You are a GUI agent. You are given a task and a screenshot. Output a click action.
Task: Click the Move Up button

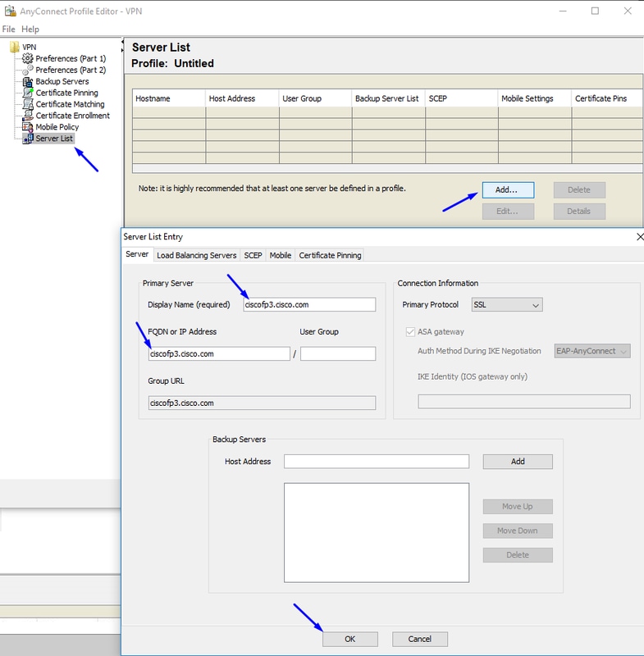(x=518, y=507)
